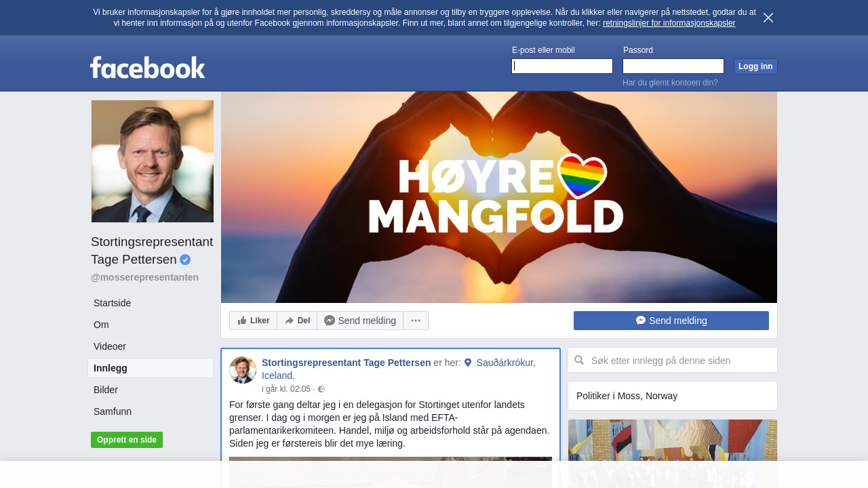This screenshot has width=868, height=488.
Task: Click Send melding beside the Del button
Action: click(x=360, y=321)
